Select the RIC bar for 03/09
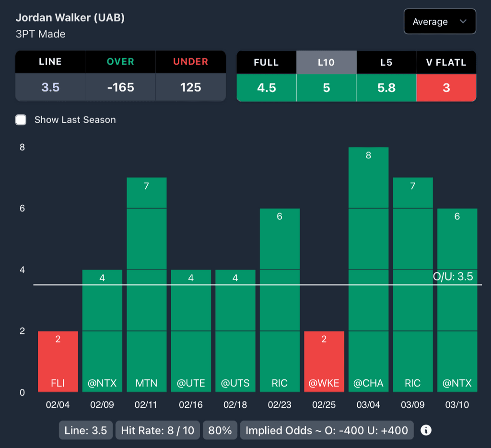The height and width of the screenshot is (448, 491). pyautogui.click(x=413, y=284)
